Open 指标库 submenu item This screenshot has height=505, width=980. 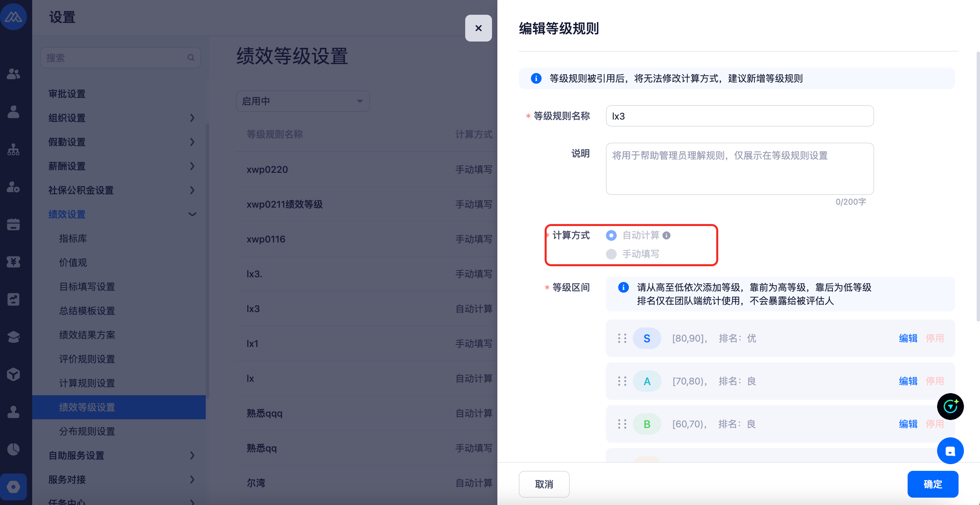(73, 238)
